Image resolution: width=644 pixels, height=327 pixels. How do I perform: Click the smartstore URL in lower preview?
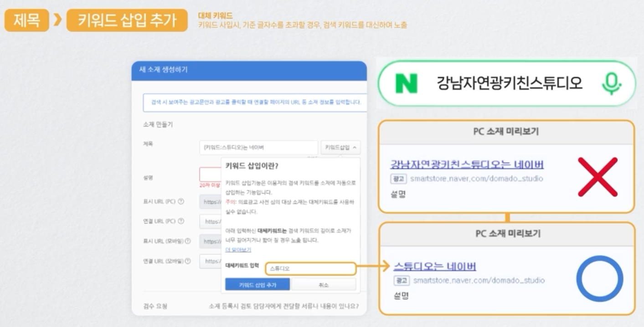pyautogui.click(x=479, y=281)
